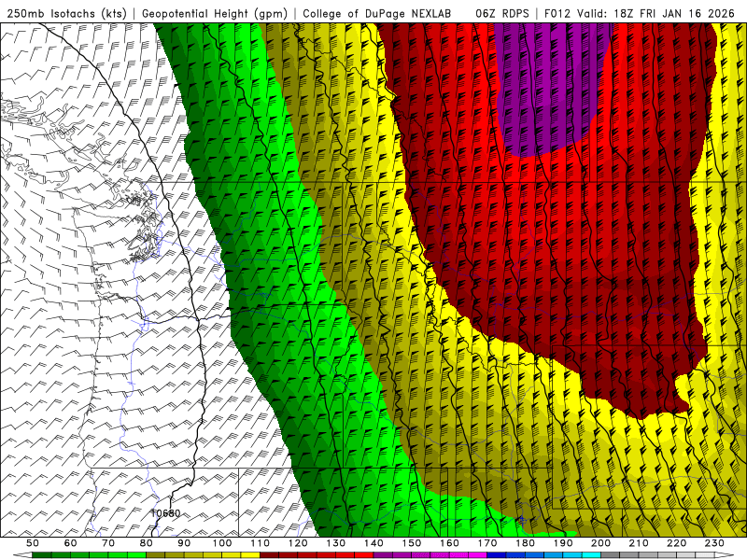
Task: Click the 80 label on the color scale
Action: (x=147, y=543)
